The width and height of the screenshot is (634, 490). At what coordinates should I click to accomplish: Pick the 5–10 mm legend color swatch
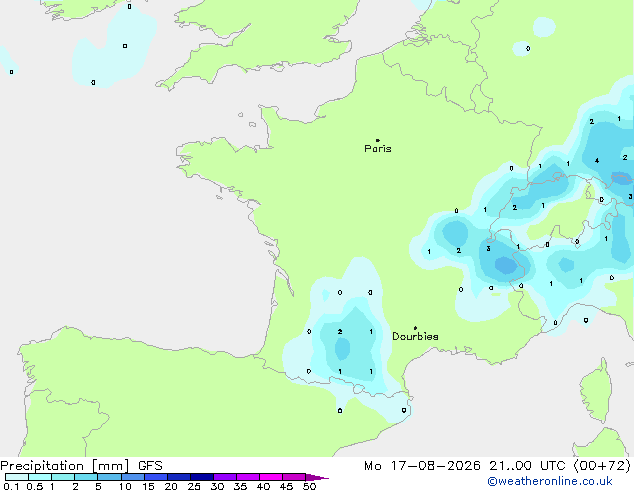(109, 477)
